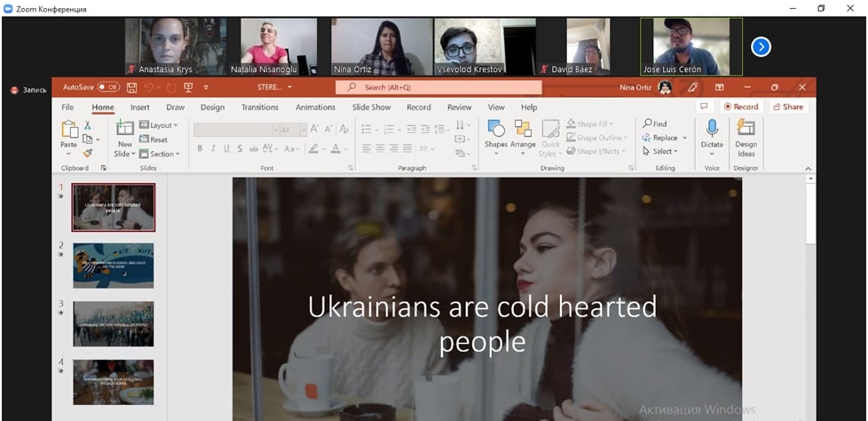Click the Dictate microphone icon
The height and width of the screenshot is (421, 868).
(x=712, y=129)
